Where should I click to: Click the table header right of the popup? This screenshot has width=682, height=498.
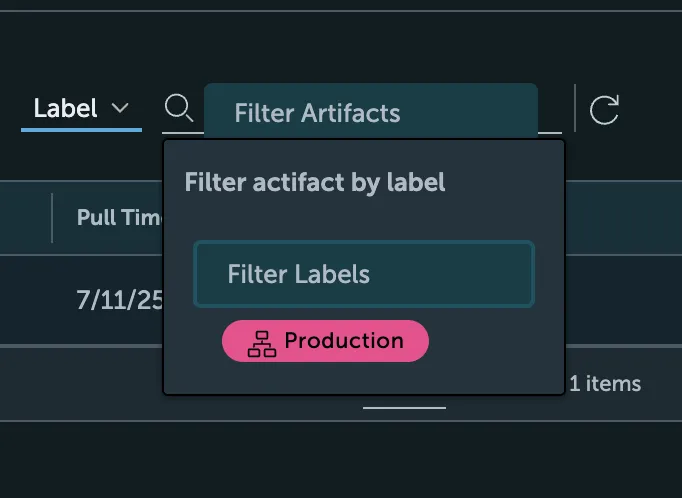[x=620, y=217]
